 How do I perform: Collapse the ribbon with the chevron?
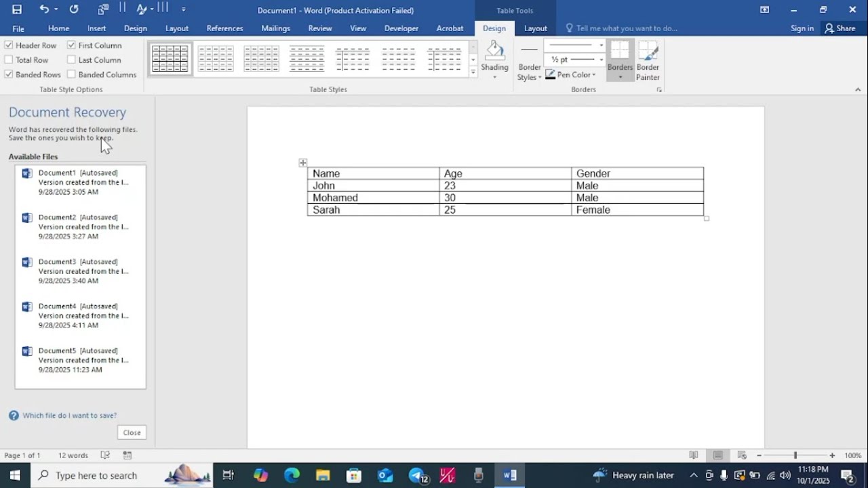[858, 89]
